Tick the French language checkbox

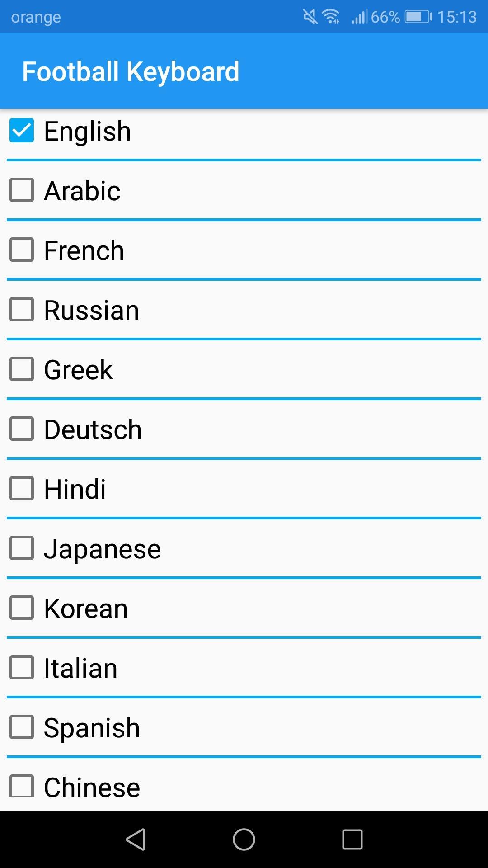[22, 250]
